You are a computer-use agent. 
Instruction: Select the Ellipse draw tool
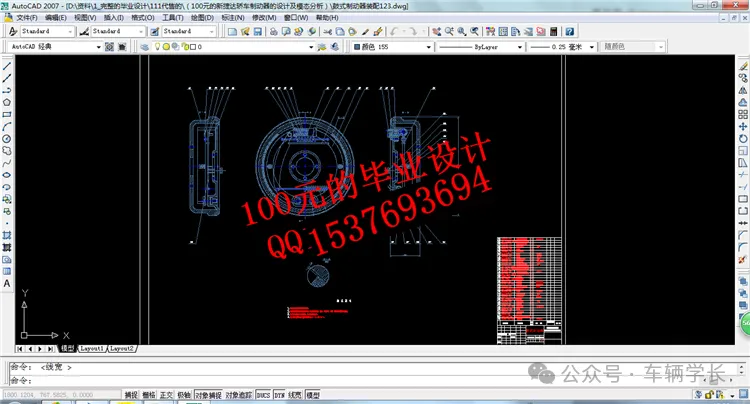(7, 175)
